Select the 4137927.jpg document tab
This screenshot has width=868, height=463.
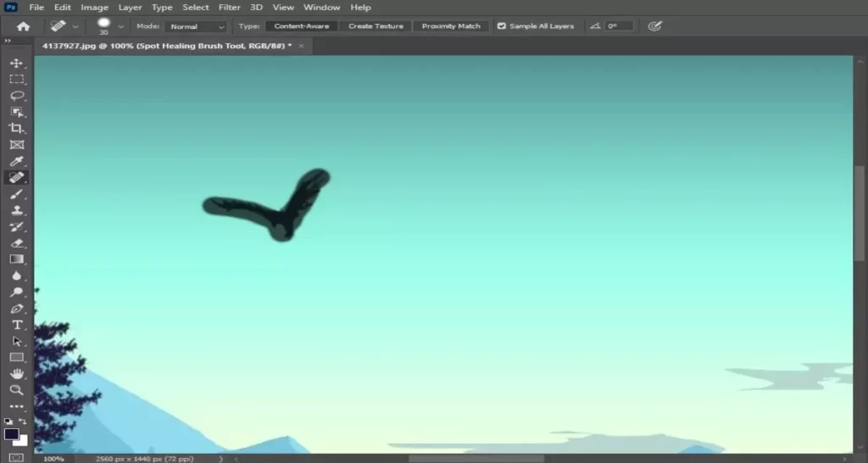167,46
